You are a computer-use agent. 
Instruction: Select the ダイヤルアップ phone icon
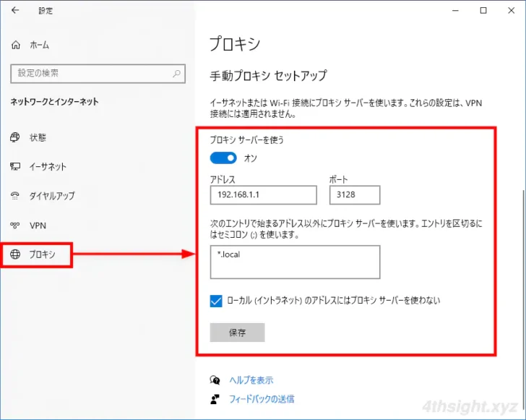pyautogui.click(x=15, y=196)
